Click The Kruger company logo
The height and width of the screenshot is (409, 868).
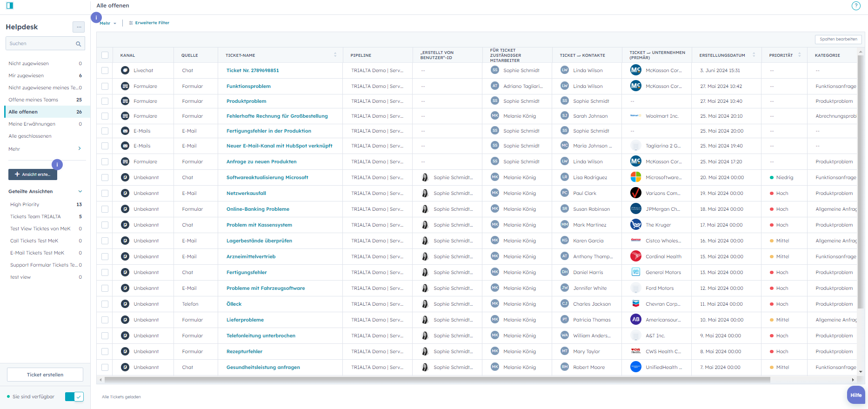636,225
